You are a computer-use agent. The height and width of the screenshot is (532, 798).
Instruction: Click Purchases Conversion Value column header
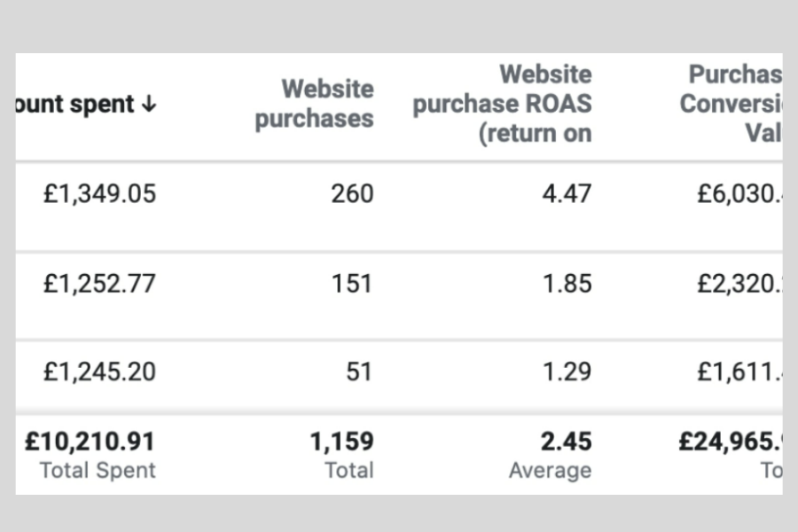[x=731, y=104]
